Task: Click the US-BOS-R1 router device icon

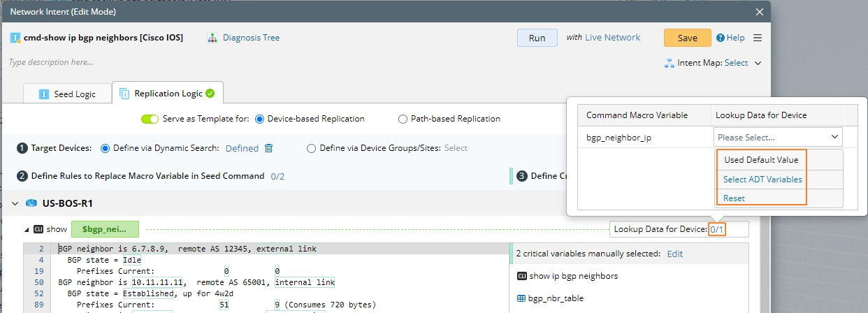Action: 31,203
